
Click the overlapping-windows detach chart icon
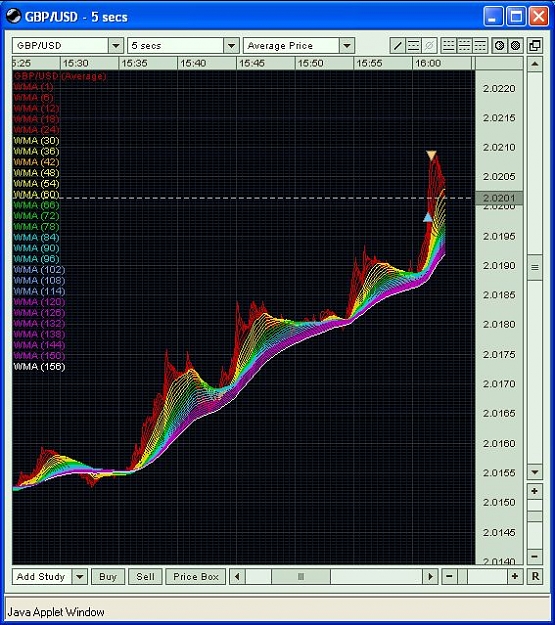(535, 46)
